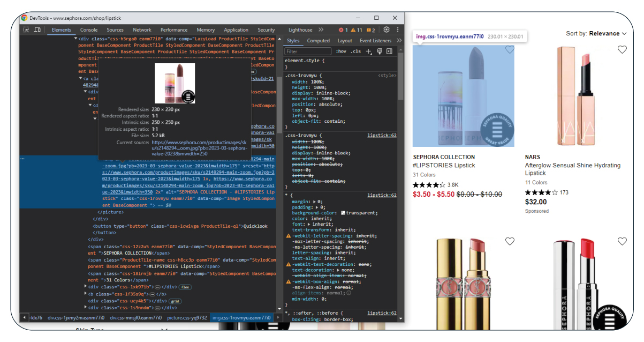Click the orange issues count badge
This screenshot has width=644, height=342.
[371, 30]
